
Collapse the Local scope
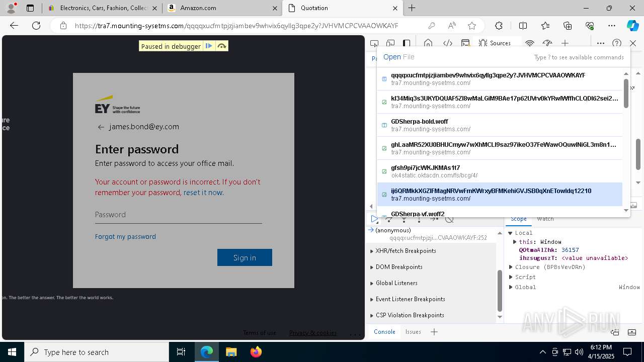[x=510, y=233]
